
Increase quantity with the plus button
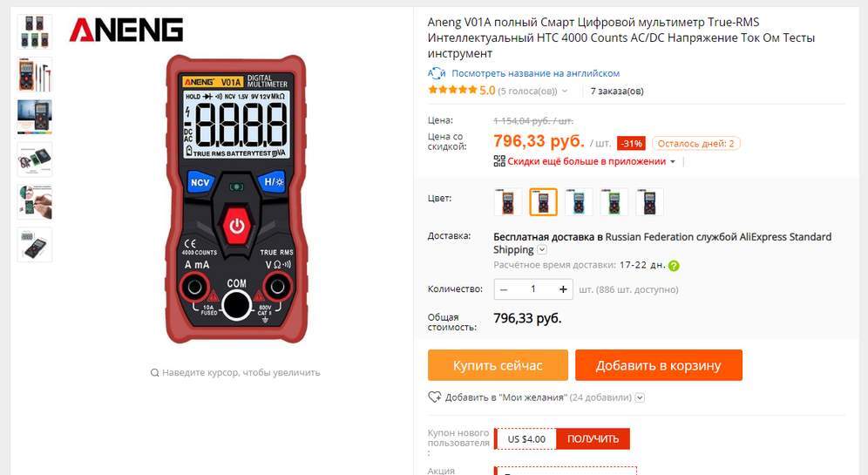(563, 289)
